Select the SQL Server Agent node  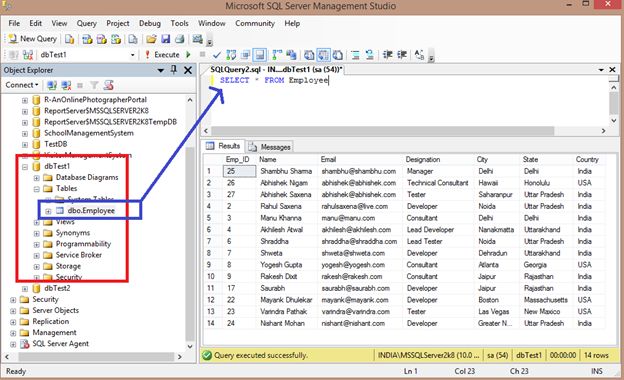[x=60, y=344]
